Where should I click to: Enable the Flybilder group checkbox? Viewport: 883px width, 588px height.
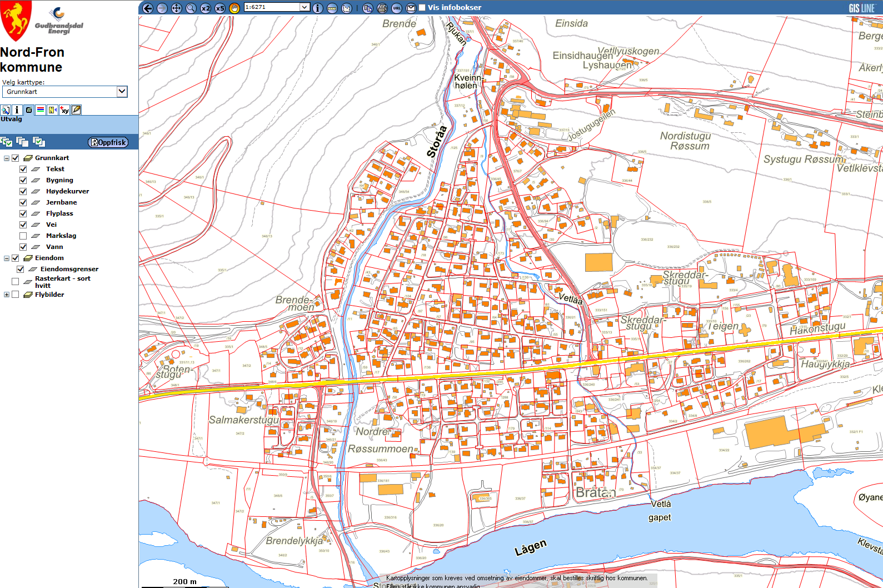point(16,295)
